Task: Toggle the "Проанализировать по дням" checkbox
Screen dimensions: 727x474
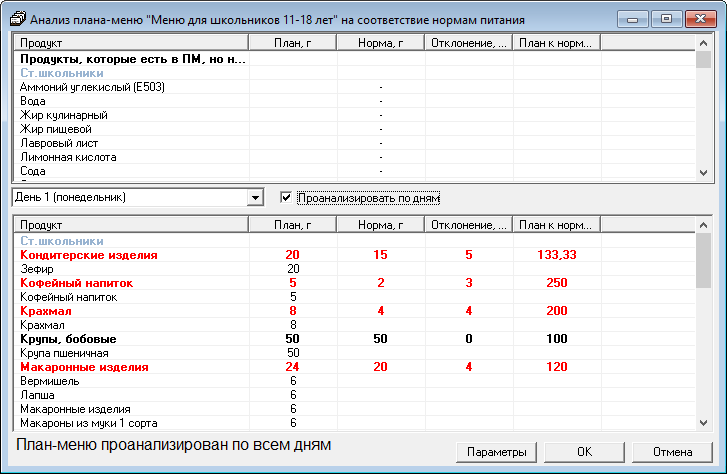Action: [287, 197]
